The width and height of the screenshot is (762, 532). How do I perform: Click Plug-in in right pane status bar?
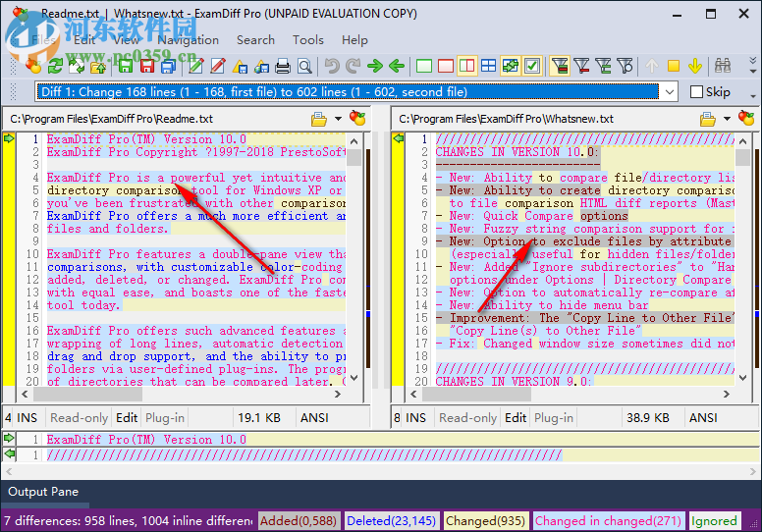[x=554, y=418]
